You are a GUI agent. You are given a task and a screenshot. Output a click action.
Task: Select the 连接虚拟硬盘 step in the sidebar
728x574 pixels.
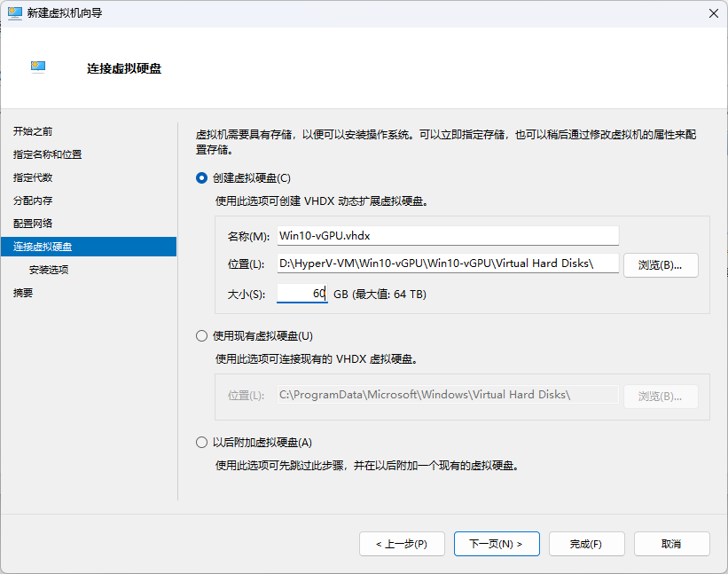point(43,247)
